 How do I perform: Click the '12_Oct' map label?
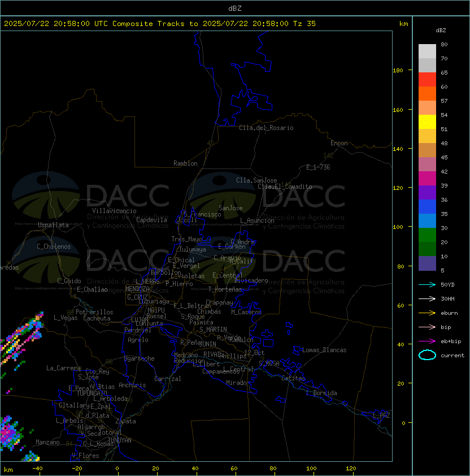tap(254, 353)
